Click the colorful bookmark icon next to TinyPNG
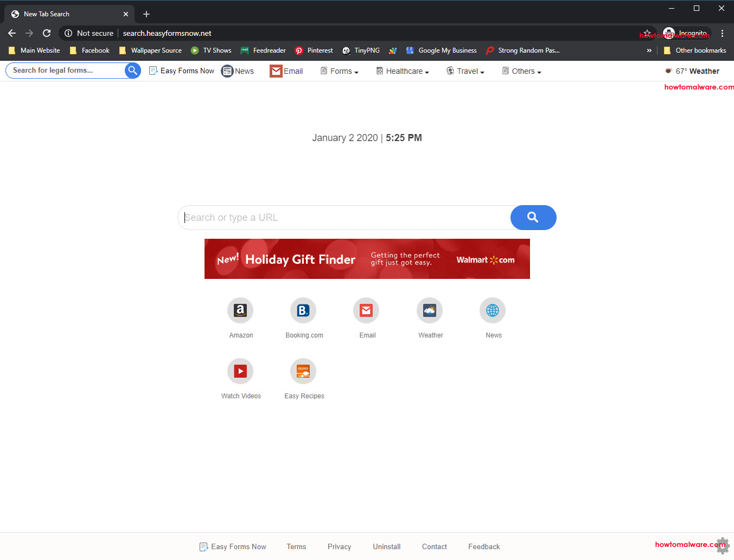The image size is (734, 560). click(x=393, y=50)
